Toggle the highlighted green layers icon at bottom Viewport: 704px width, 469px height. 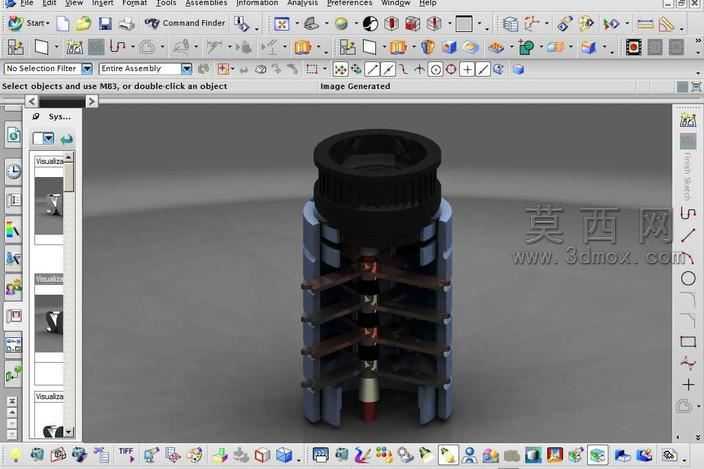(x=598, y=455)
